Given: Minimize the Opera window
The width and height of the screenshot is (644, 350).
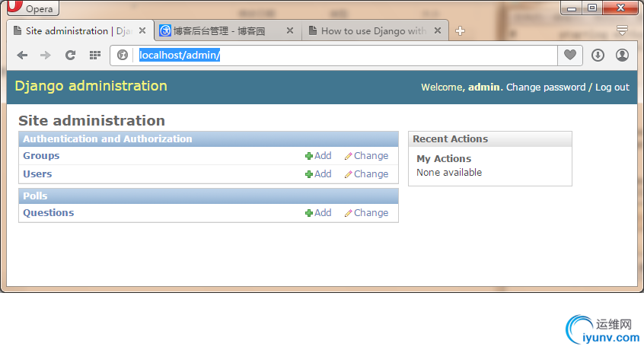Looking at the screenshot, I should [572, 8].
